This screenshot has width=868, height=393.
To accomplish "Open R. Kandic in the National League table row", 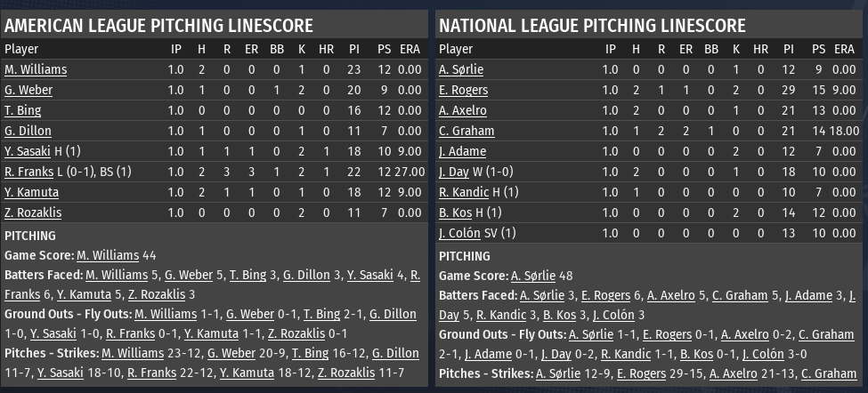I will (464, 192).
